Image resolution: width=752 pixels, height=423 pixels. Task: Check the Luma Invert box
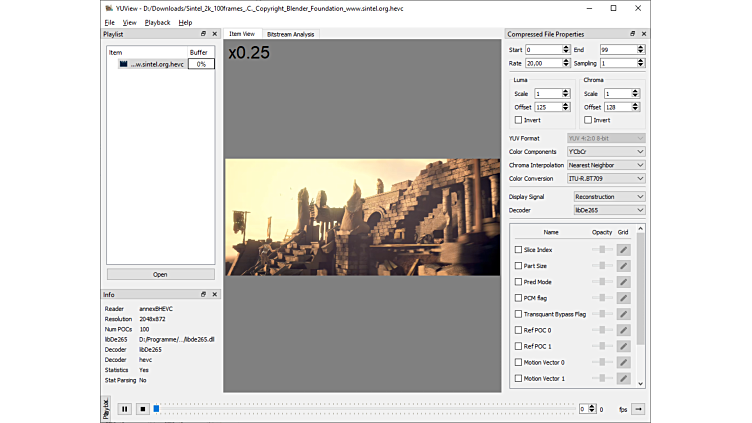pyautogui.click(x=518, y=120)
